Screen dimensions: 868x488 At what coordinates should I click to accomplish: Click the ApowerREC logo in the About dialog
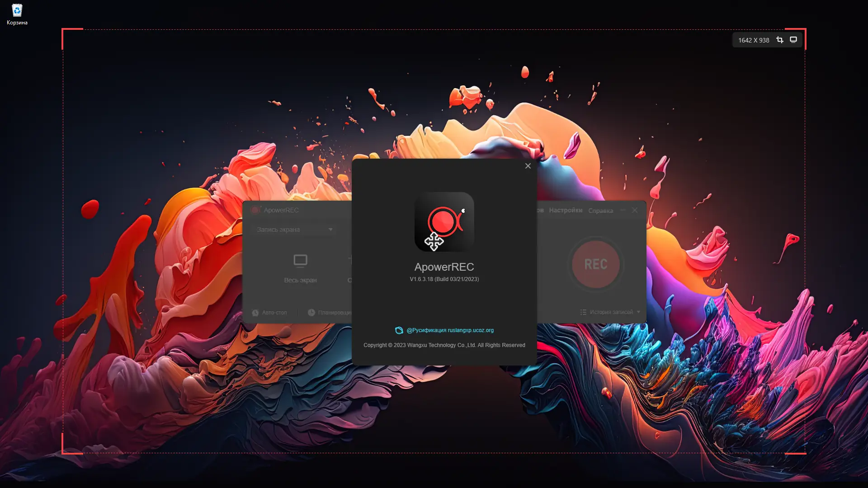click(444, 222)
